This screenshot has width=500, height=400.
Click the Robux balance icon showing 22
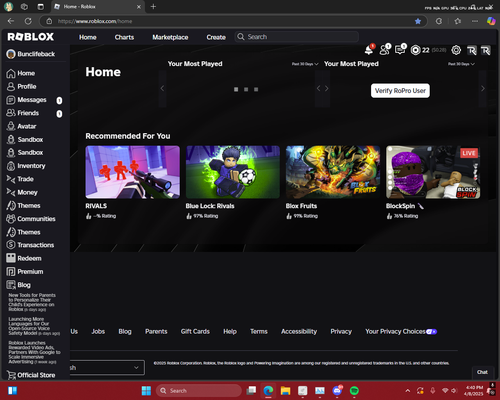[416, 50]
